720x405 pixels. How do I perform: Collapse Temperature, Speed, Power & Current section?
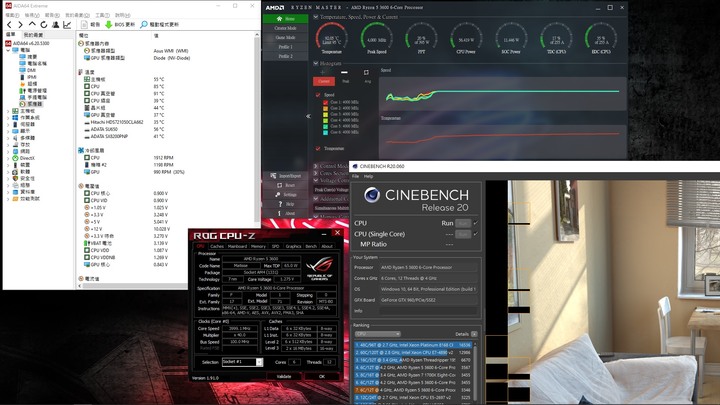click(x=316, y=17)
